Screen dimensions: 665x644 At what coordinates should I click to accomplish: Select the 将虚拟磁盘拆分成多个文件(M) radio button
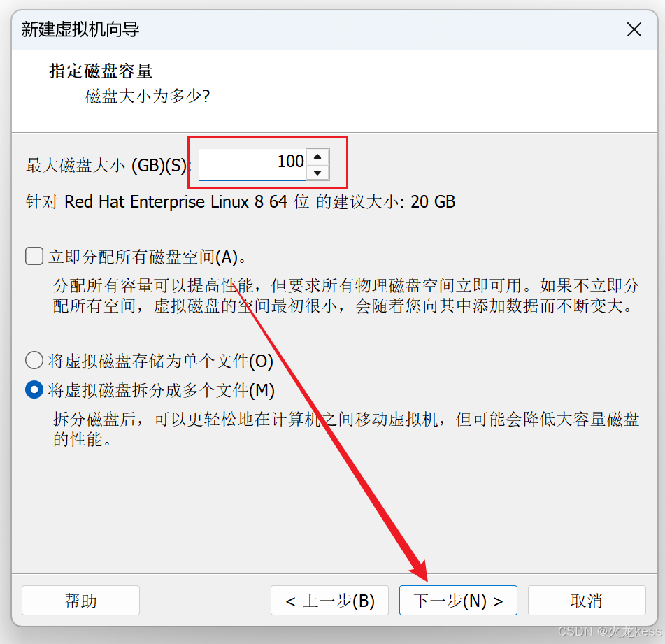pos(34,389)
